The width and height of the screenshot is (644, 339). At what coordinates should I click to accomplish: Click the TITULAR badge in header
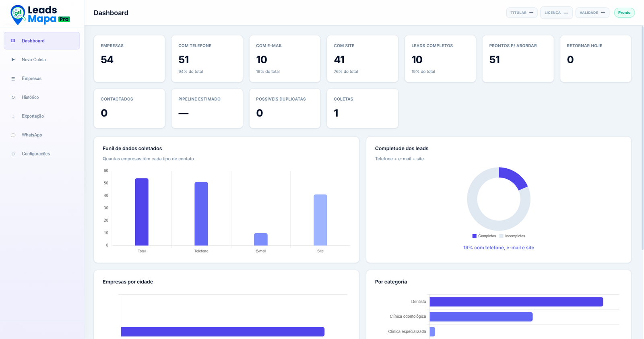522,12
